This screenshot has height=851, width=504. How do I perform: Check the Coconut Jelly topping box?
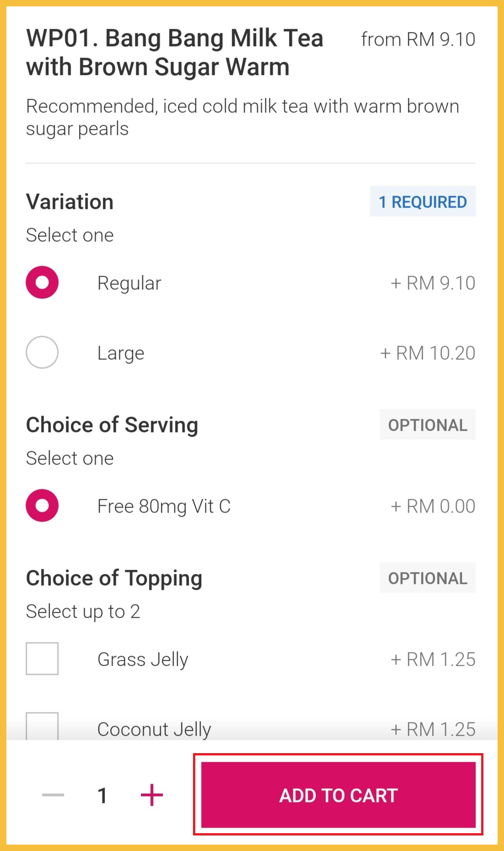(x=42, y=726)
